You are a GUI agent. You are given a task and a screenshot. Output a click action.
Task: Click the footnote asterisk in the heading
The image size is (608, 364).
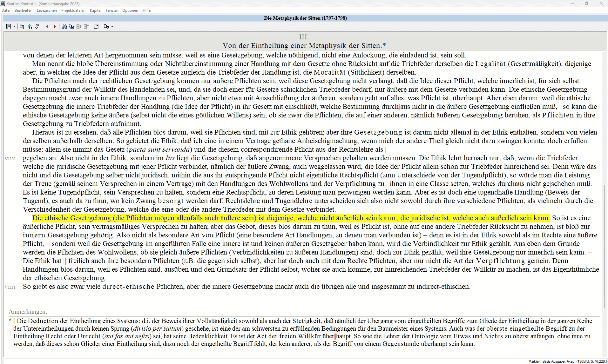coord(384,45)
